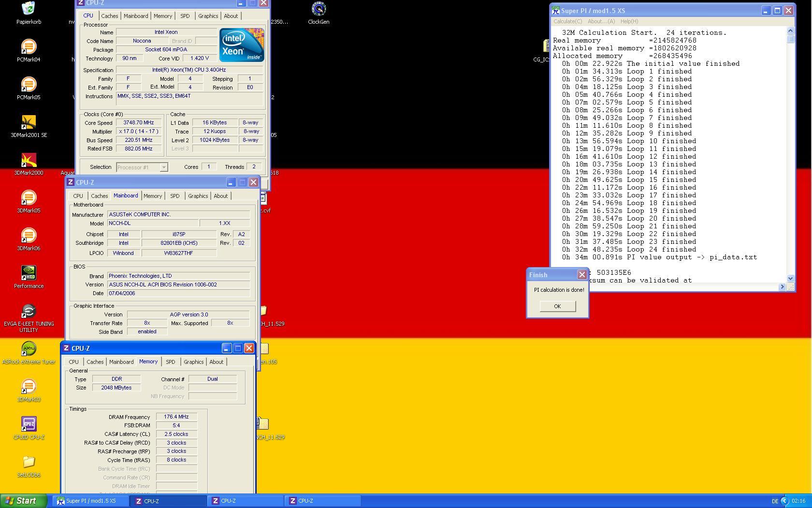Switch to Caches tab in top CPU-Z window
Viewport: 812px width, 508px height.
109,16
